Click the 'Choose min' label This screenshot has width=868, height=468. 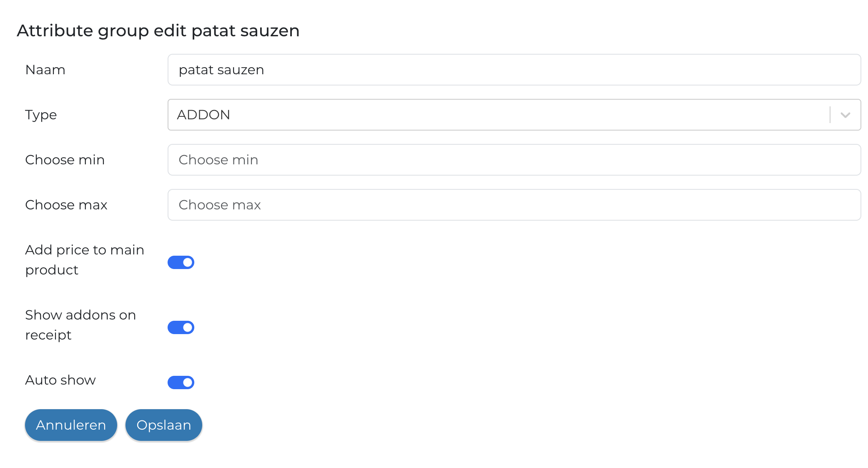(x=65, y=160)
